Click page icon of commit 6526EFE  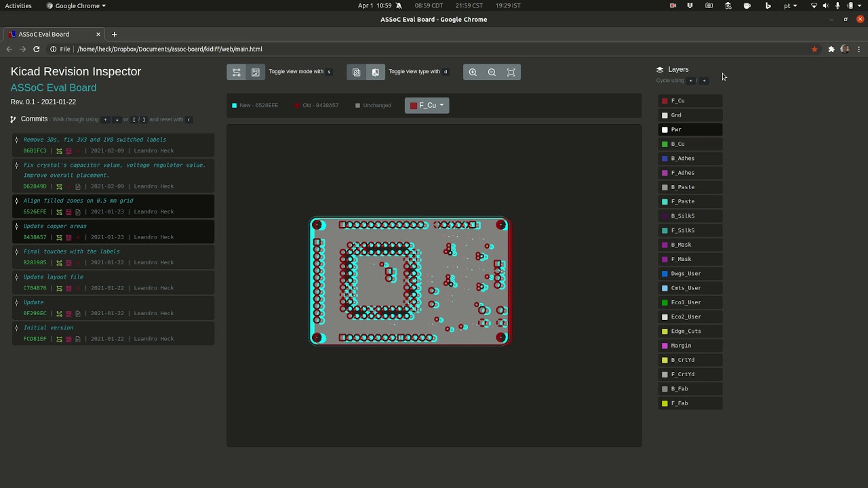pyautogui.click(x=78, y=211)
